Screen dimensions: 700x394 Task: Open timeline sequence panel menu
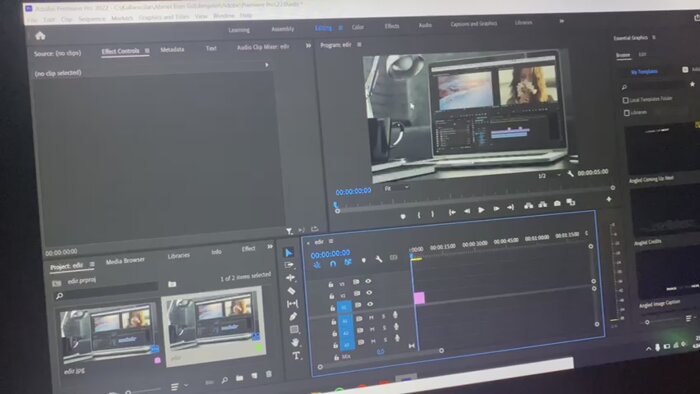[x=331, y=241]
